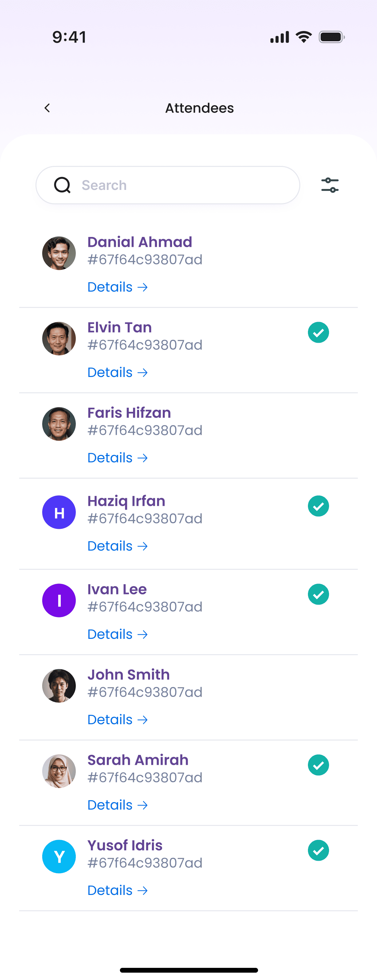Open the filter settings sliders icon
This screenshot has width=377, height=980.
click(329, 185)
